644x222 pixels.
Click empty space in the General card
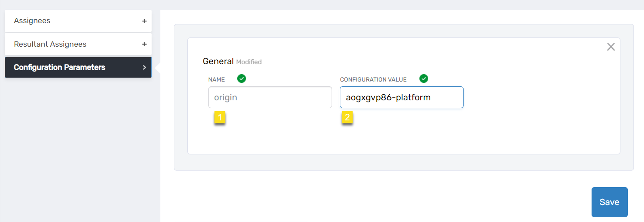[x=524, y=126]
